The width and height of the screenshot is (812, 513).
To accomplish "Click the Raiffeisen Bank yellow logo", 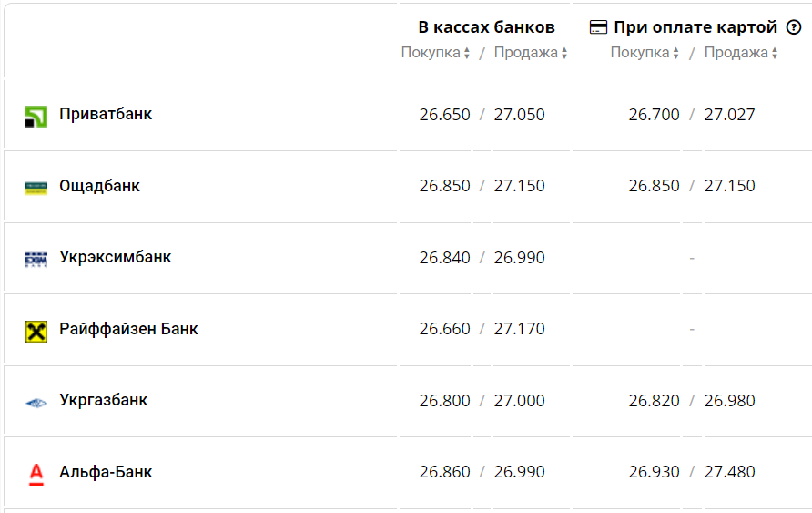I will pos(36,332).
